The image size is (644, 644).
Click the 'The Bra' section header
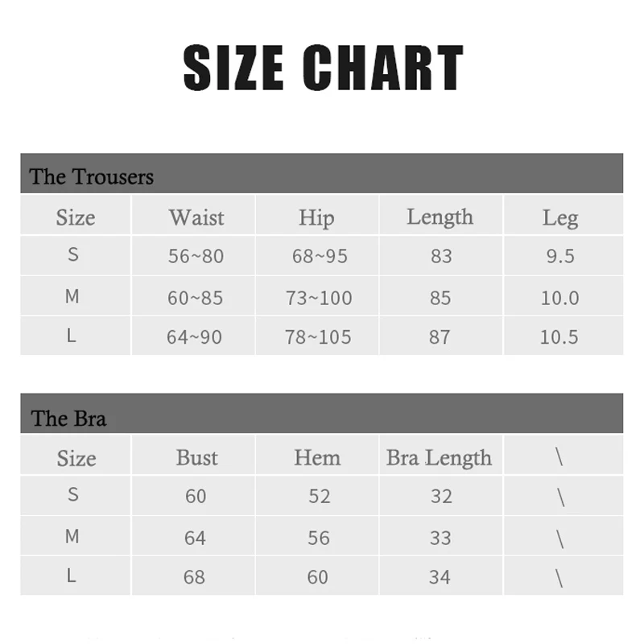point(68,418)
